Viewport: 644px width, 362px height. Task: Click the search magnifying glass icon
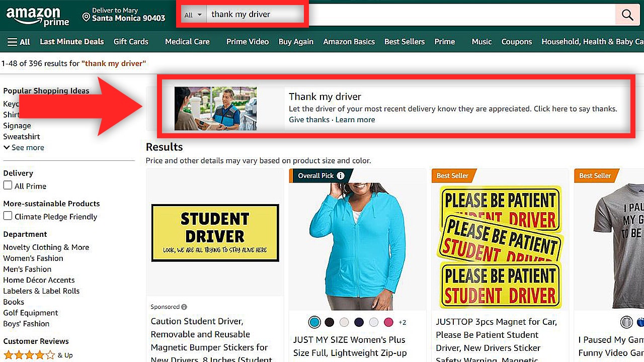point(627,15)
